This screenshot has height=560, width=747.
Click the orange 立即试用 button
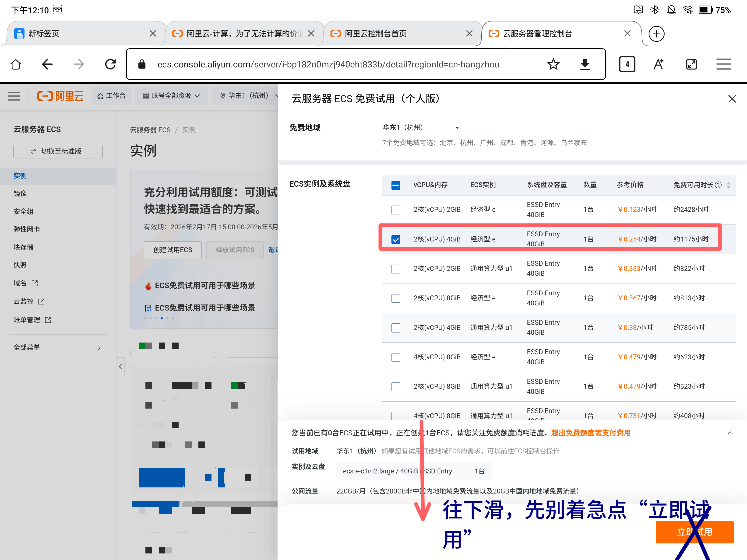(694, 532)
